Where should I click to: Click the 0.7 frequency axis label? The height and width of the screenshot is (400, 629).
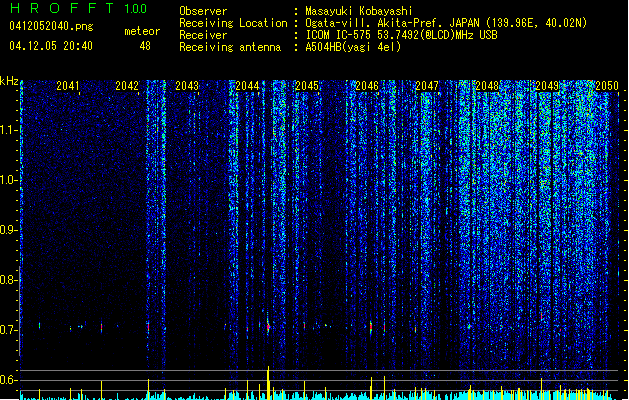click(x=8, y=330)
